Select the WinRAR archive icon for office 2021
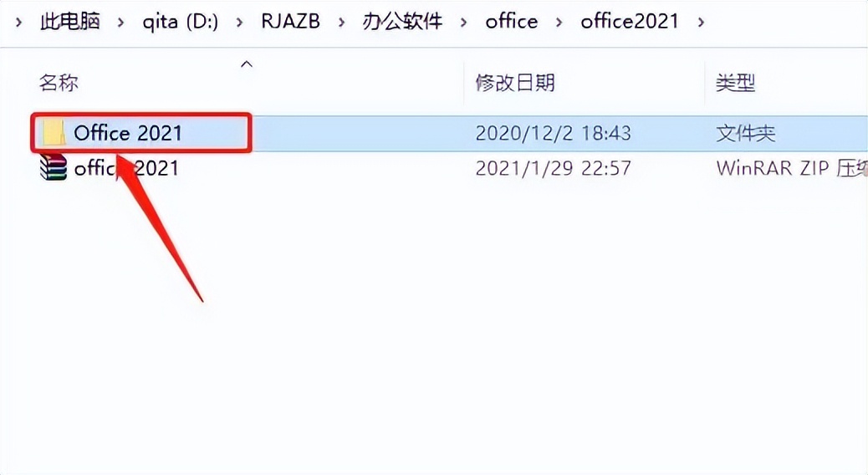 tap(54, 168)
